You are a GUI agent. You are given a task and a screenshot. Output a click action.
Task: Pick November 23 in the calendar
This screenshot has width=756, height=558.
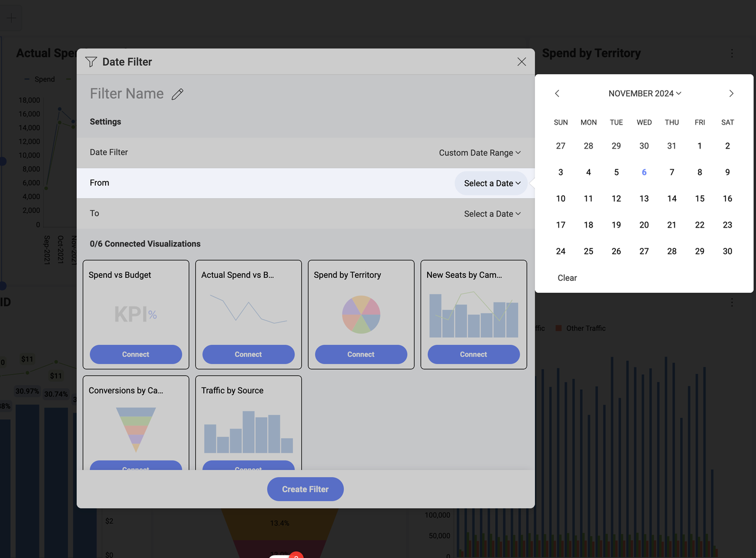pos(727,225)
